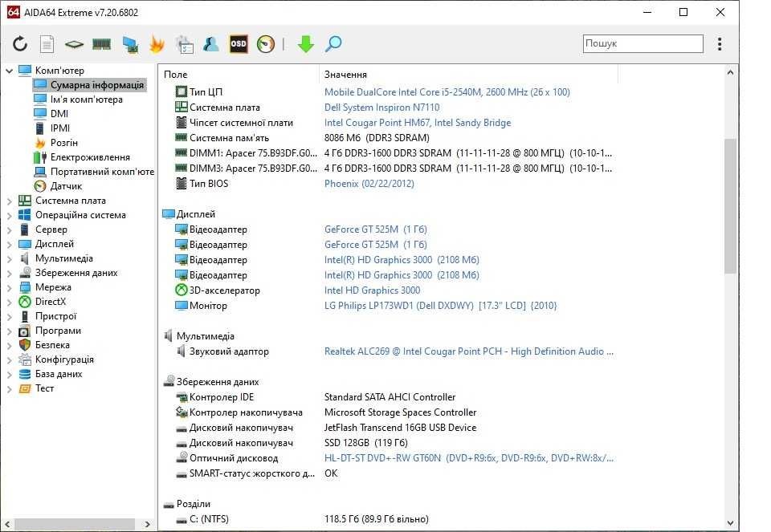Click into the Пошук search field
Viewport: 771px width, 532px height.
(x=642, y=43)
